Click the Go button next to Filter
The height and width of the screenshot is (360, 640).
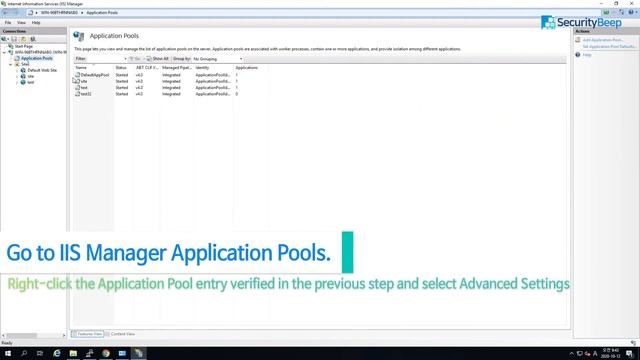click(135, 59)
